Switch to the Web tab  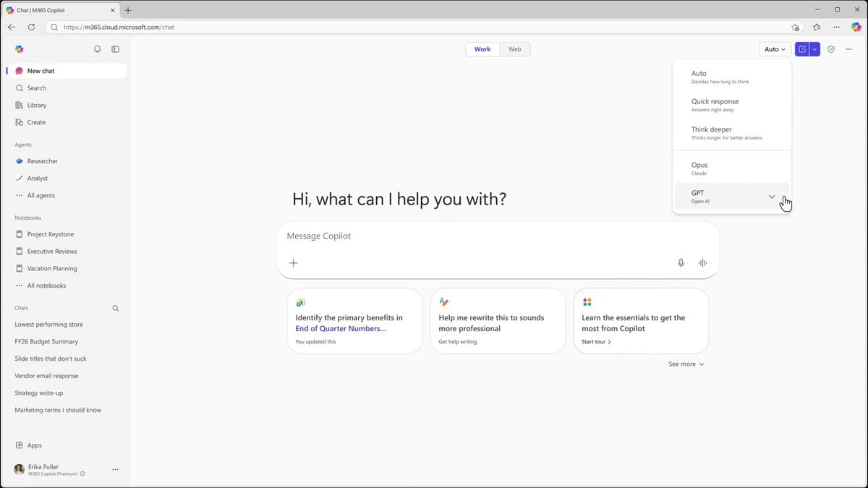[x=514, y=49]
